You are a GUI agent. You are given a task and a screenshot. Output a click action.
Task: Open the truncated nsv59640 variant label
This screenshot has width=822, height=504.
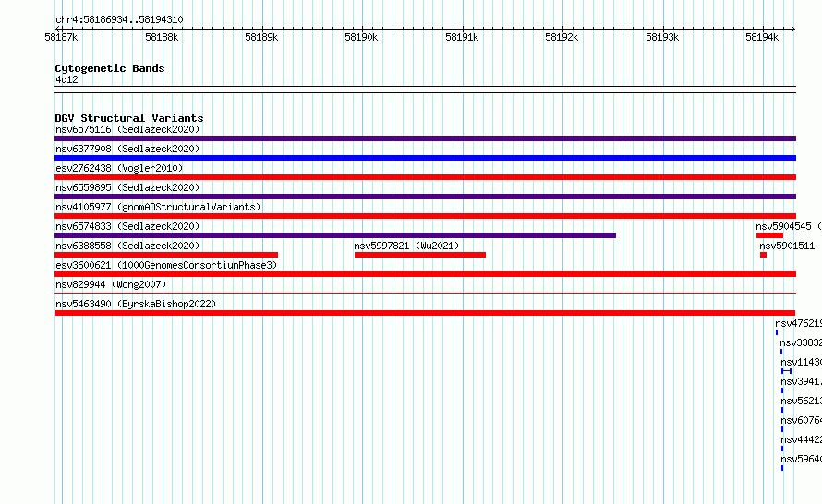[801, 459]
